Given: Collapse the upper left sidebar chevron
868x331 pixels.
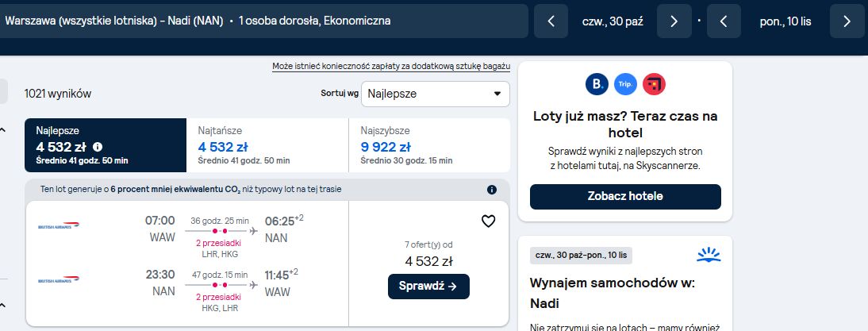Looking at the screenshot, I should pos(2,130).
